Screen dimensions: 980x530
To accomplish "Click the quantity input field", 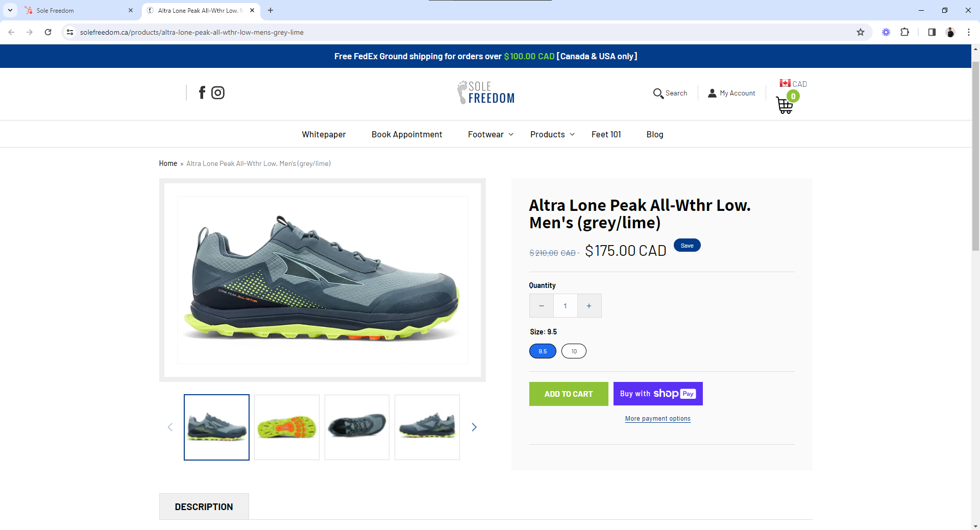I will tap(565, 306).
